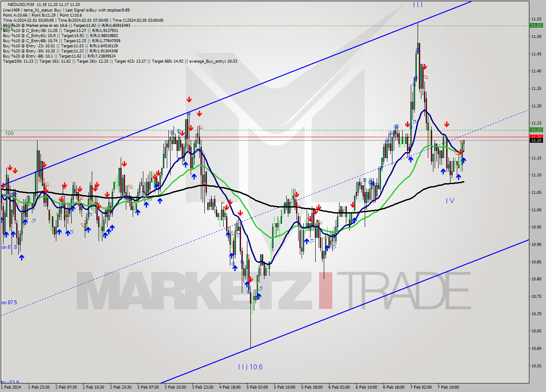The image size is (546, 392).
Task: Click the '6 Feb 02:00' time axis label
Action: (339, 387)
